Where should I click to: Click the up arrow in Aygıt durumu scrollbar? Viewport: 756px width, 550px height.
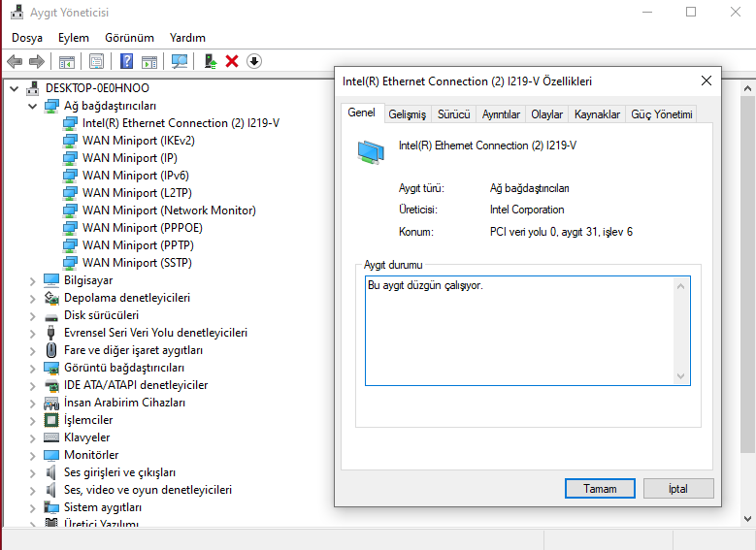[680, 287]
